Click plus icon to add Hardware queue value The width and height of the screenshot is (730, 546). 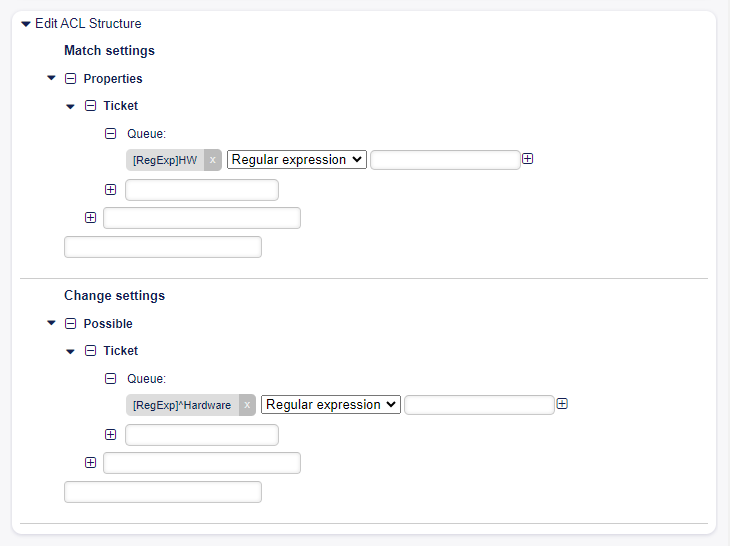[x=562, y=404]
